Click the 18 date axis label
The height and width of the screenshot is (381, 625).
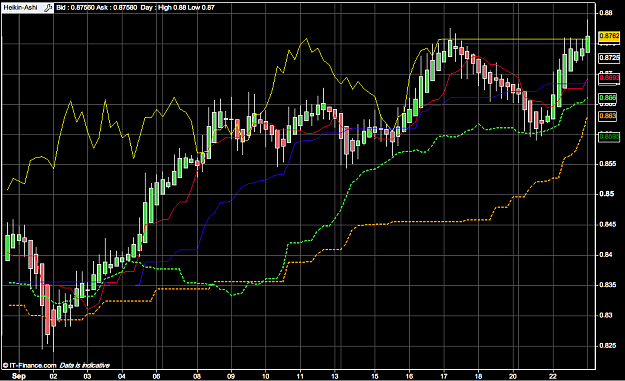tap(478, 376)
